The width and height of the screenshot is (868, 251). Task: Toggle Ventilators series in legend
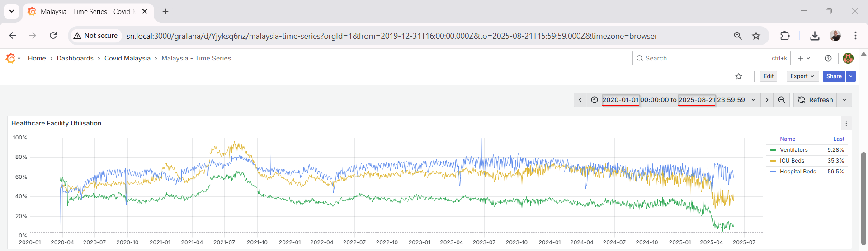[x=793, y=150]
